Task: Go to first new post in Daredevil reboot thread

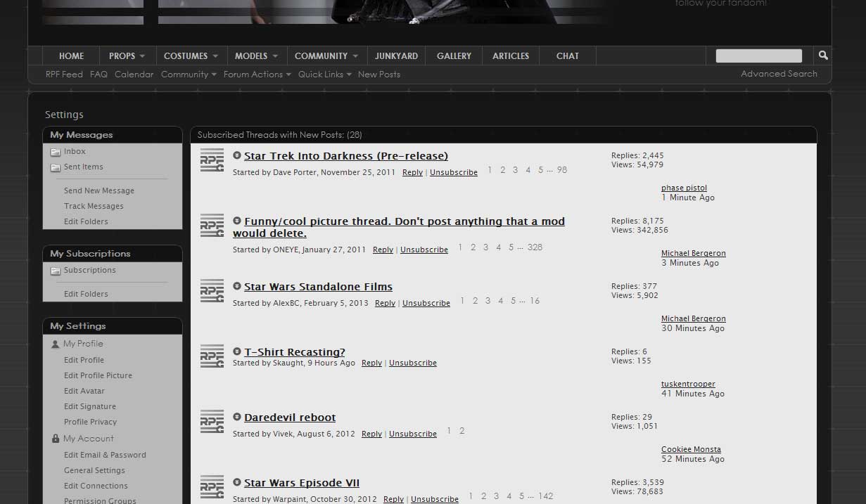Action: point(237,417)
